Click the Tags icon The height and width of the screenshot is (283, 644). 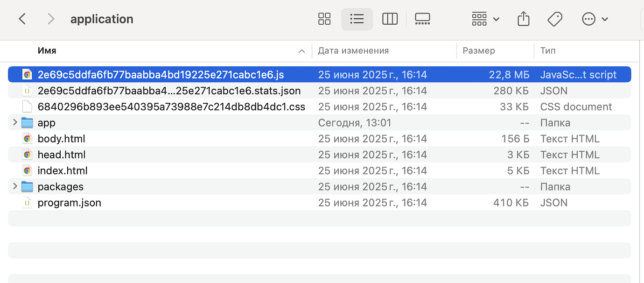(x=554, y=19)
